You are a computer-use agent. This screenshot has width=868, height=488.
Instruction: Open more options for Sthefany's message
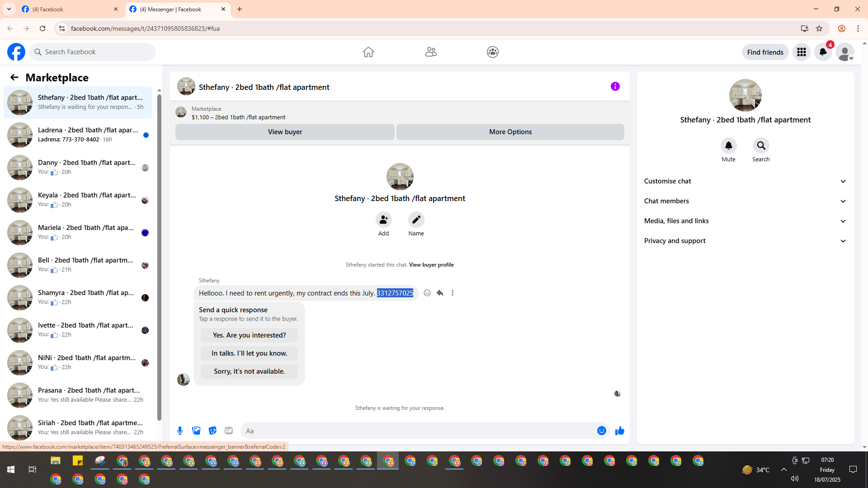(x=453, y=293)
